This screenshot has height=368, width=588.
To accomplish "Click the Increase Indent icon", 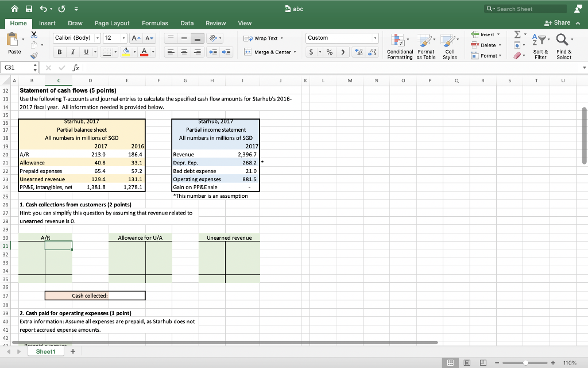I will (x=226, y=52).
